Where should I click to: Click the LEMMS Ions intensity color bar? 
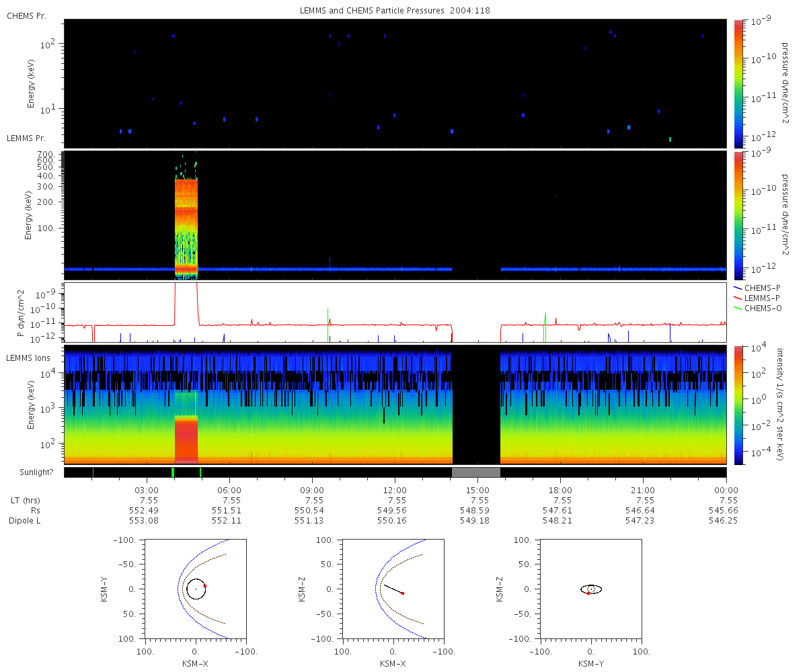click(738, 405)
